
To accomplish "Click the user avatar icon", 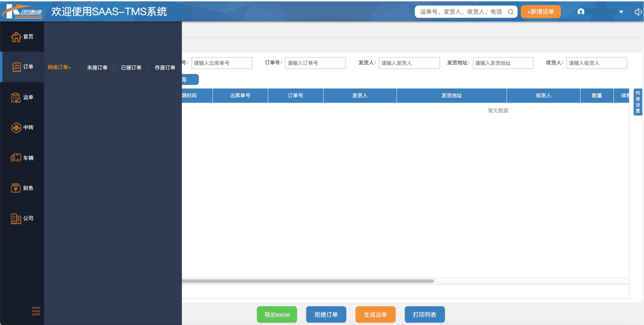I will click(x=581, y=12).
